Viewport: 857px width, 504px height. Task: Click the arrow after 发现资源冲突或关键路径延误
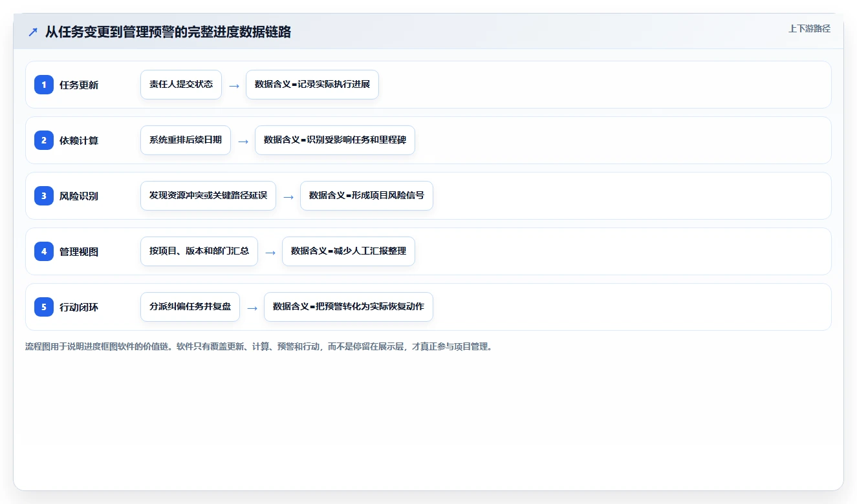288,197
